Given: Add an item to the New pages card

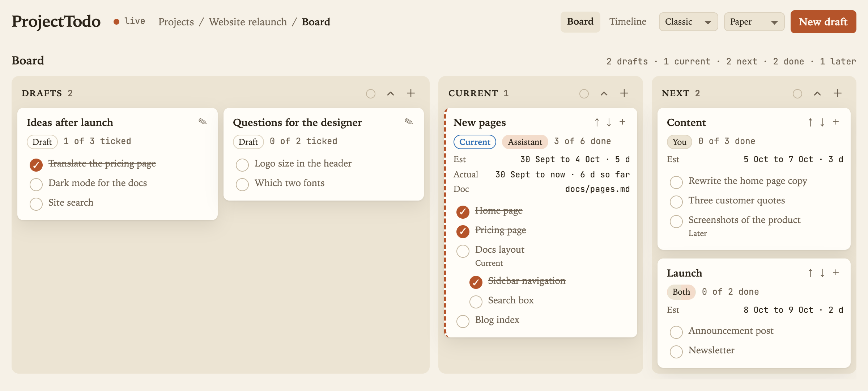Looking at the screenshot, I should pyautogui.click(x=622, y=122).
